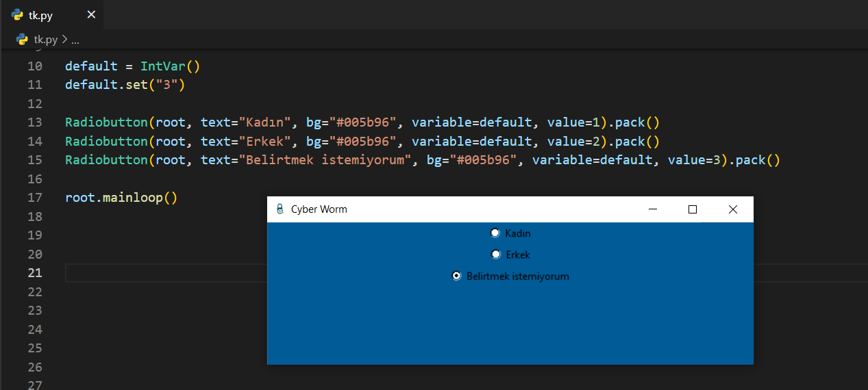The width and height of the screenshot is (868, 390).
Task: Select the Belirtmek istemiyorum radio button
Action: (457, 276)
